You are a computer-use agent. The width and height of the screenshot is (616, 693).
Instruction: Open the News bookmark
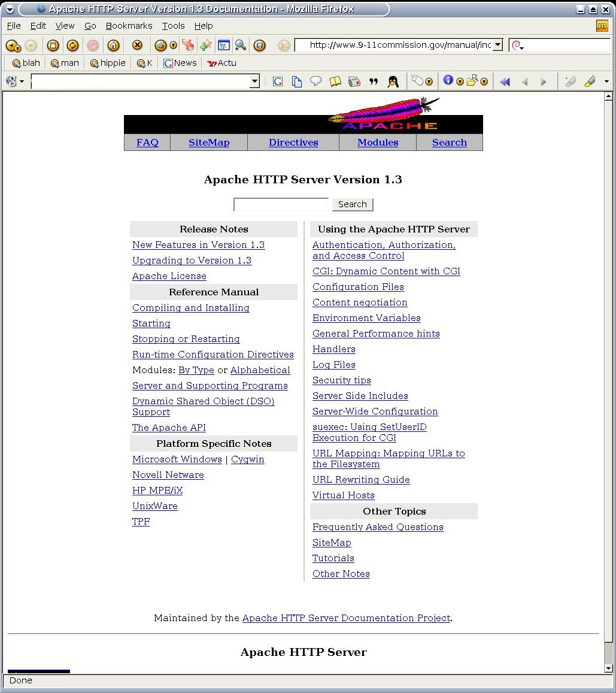pyautogui.click(x=180, y=63)
